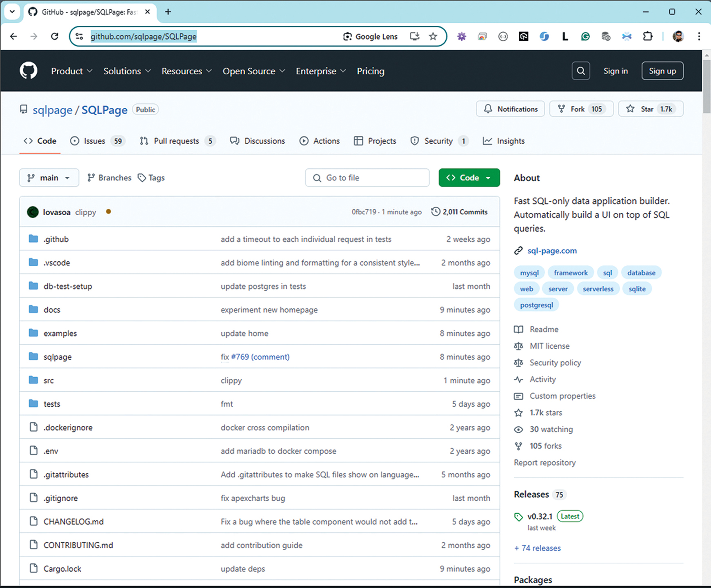The height and width of the screenshot is (588, 711).
Task: Bookmark this page with star icon
Action: click(x=433, y=36)
